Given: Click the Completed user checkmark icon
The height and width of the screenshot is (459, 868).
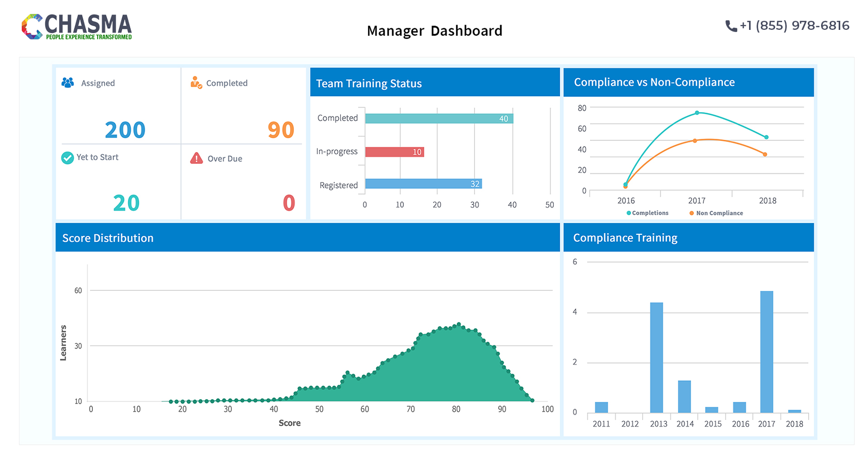Looking at the screenshot, I should [196, 83].
